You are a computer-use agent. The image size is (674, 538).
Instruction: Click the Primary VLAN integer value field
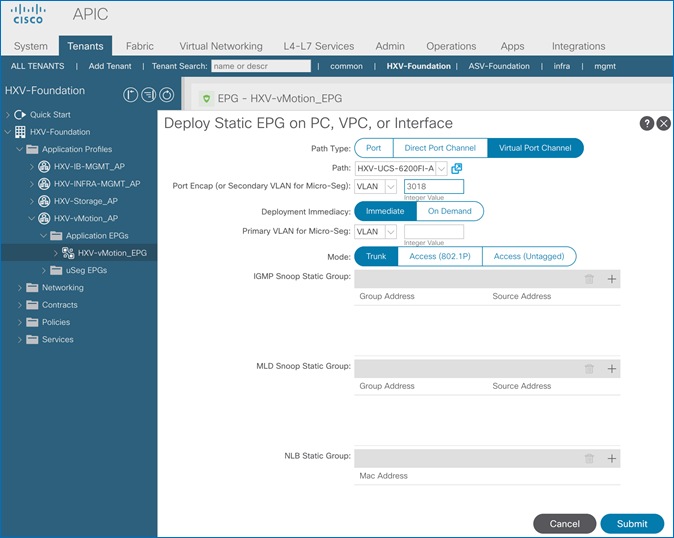[434, 232]
